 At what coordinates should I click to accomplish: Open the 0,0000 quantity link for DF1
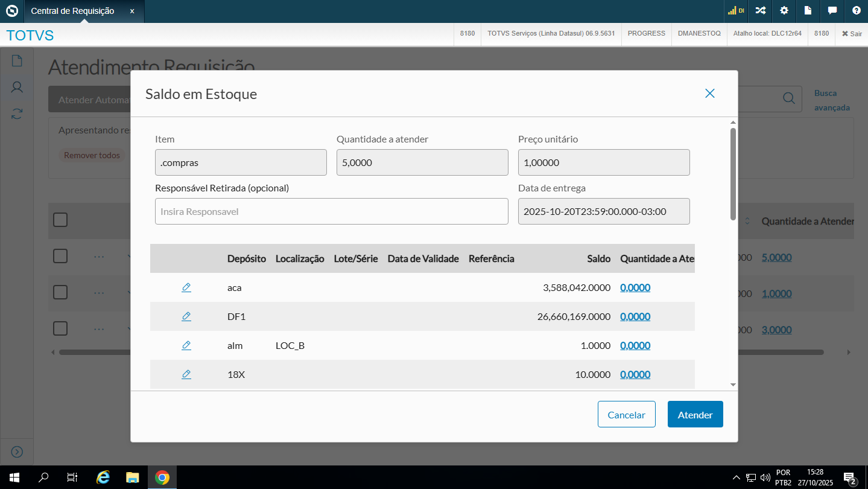pos(635,317)
